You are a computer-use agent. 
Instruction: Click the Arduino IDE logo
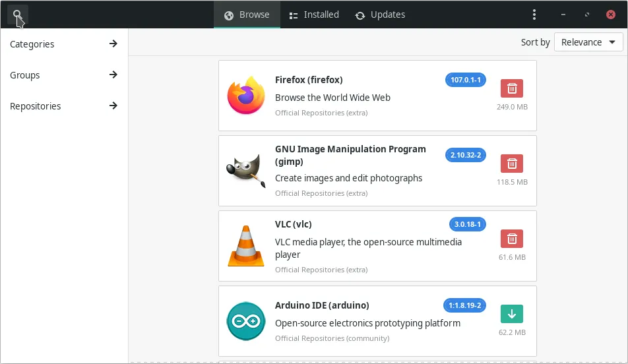coord(245,321)
